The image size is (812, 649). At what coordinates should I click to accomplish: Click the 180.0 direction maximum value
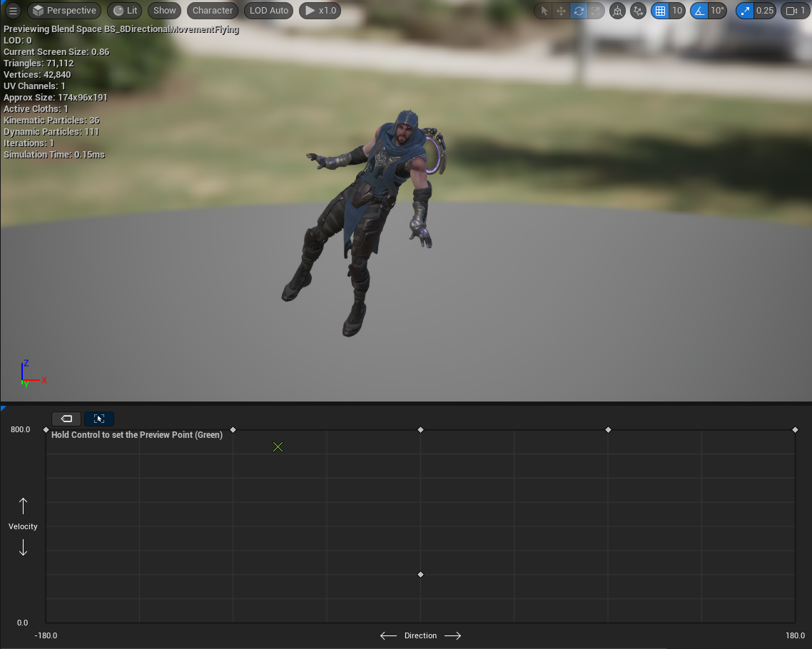point(796,635)
